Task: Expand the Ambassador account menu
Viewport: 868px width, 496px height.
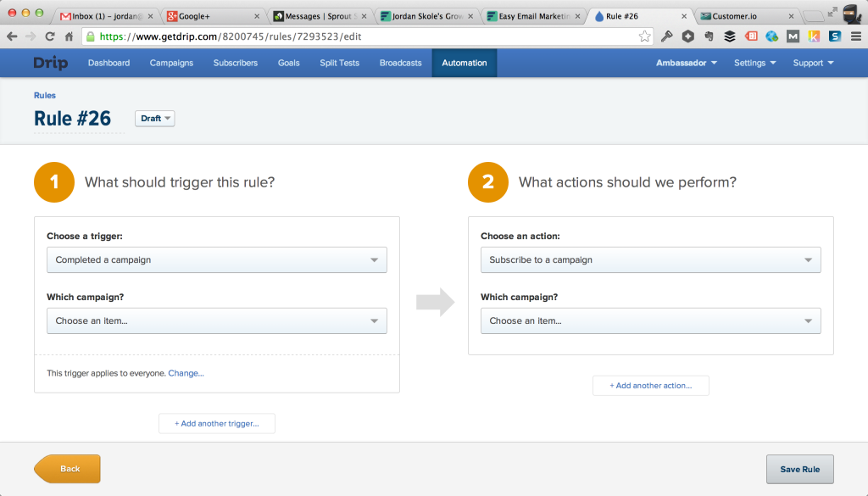Action: pyautogui.click(x=686, y=63)
